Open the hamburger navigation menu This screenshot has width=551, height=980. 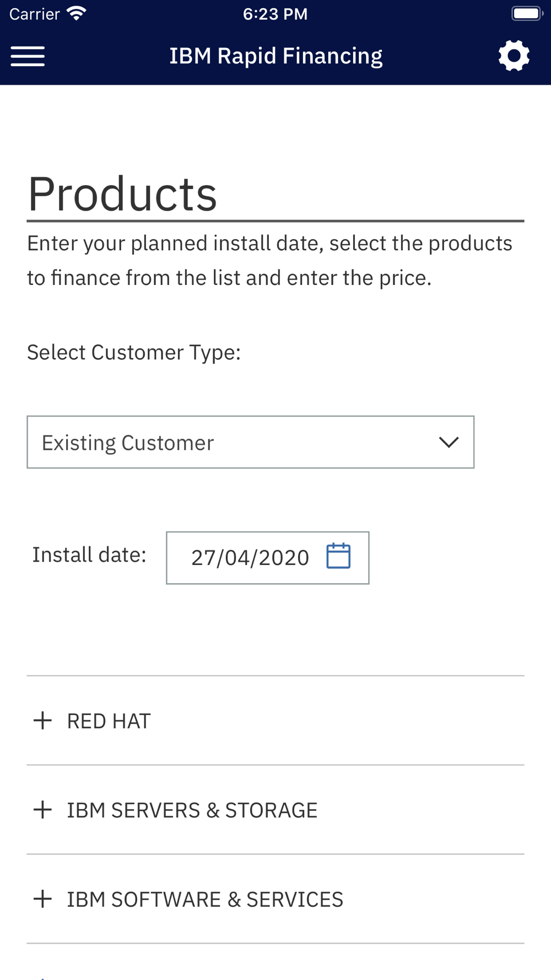tap(28, 56)
